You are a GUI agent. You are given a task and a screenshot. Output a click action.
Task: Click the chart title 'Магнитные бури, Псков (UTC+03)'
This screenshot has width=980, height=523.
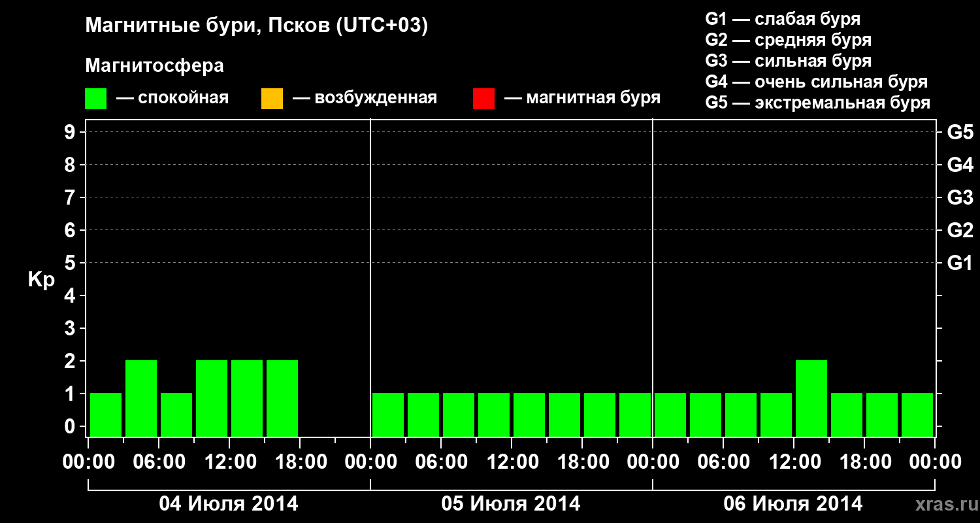pos(257,26)
